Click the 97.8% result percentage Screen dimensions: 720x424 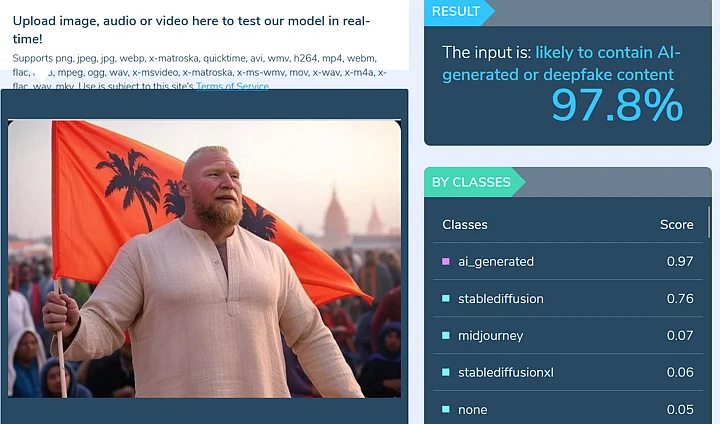tap(617, 106)
